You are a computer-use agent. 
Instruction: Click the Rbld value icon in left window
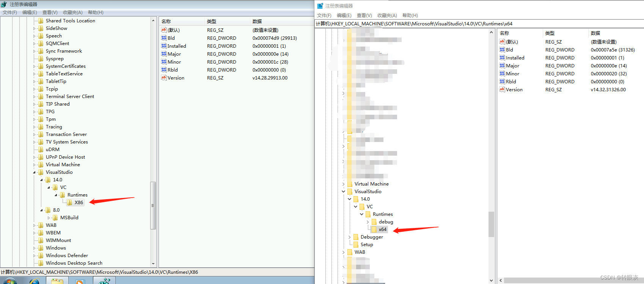point(164,70)
